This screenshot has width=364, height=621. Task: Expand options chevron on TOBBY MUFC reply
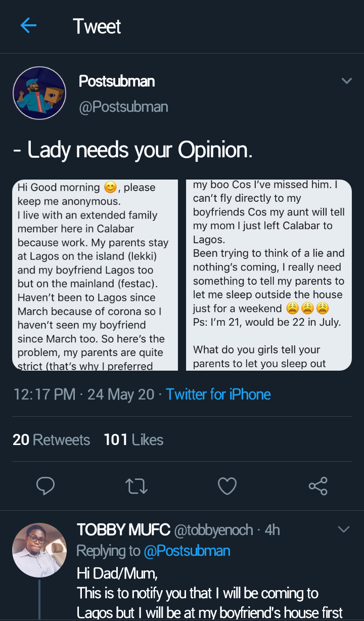click(344, 529)
